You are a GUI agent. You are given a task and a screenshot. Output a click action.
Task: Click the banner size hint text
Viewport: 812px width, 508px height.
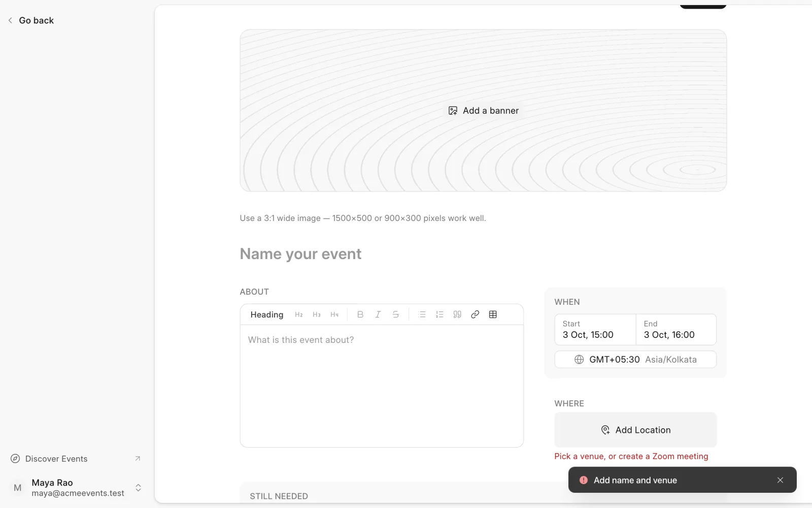pyautogui.click(x=363, y=218)
